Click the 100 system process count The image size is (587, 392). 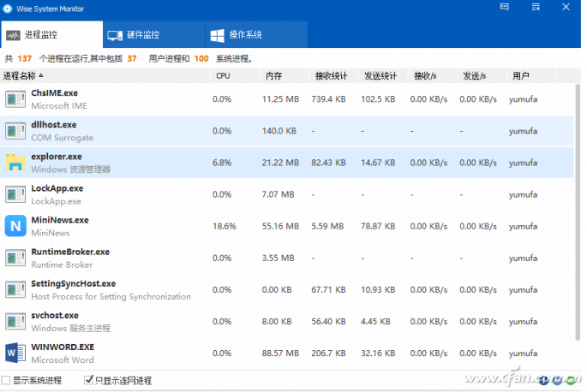click(201, 59)
